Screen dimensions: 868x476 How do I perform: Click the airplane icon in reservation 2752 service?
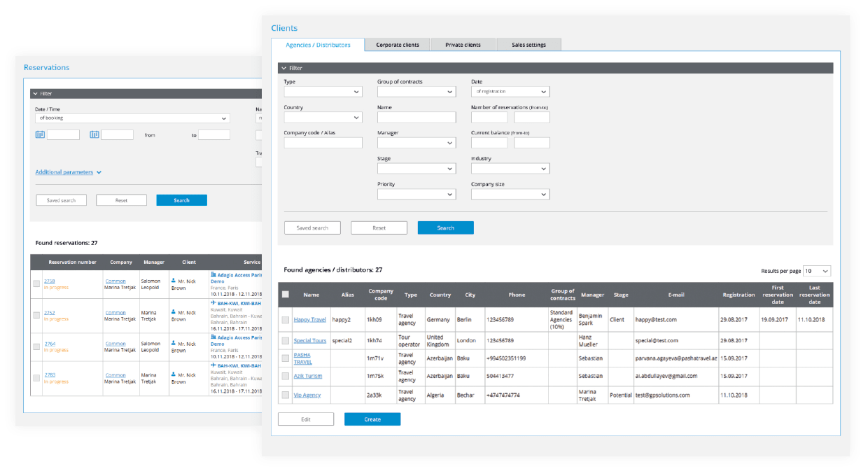point(213,304)
